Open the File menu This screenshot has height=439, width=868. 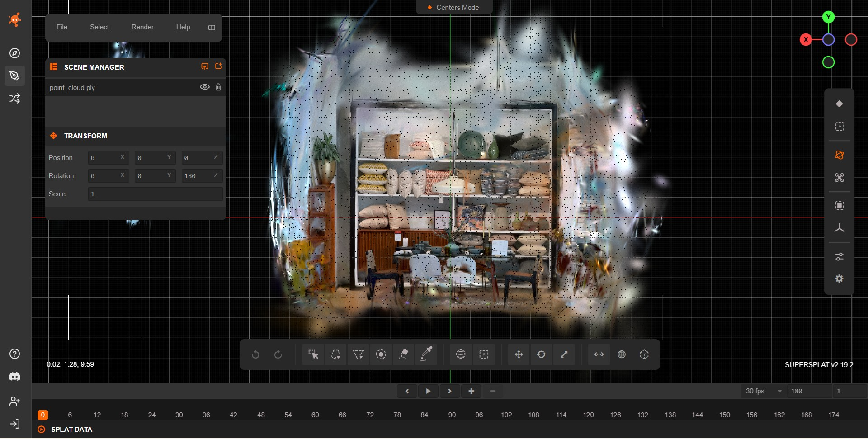[62, 27]
